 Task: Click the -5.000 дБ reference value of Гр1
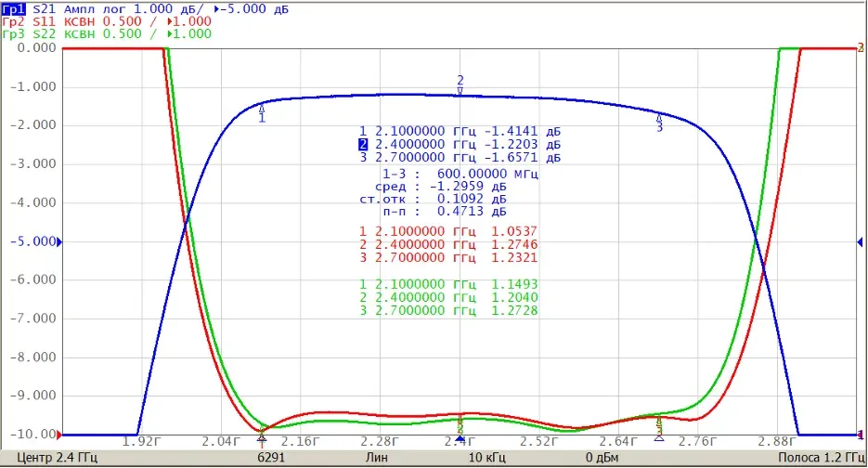(255, 9)
